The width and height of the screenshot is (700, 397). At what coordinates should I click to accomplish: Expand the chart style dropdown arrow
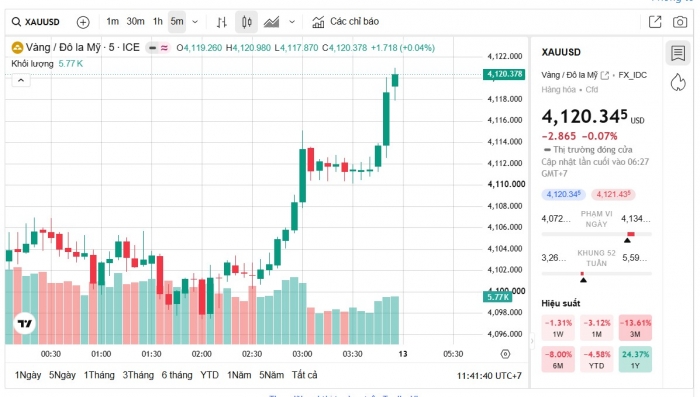point(292,22)
